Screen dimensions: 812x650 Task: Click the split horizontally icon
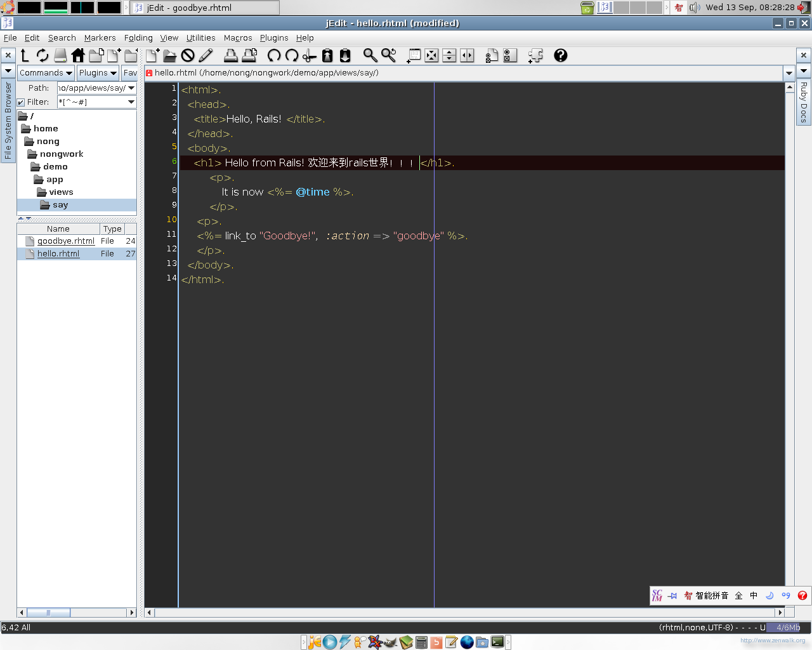click(449, 55)
